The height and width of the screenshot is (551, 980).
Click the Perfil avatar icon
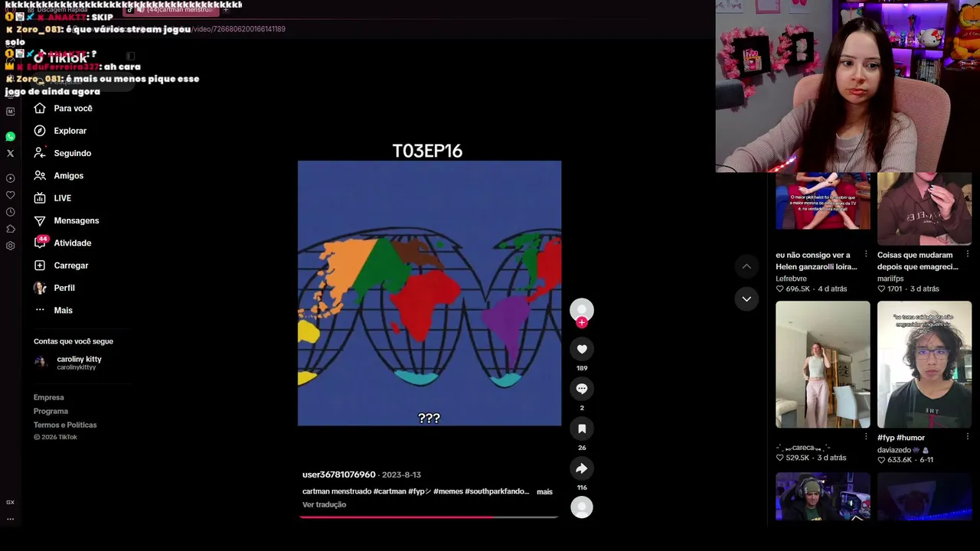40,288
